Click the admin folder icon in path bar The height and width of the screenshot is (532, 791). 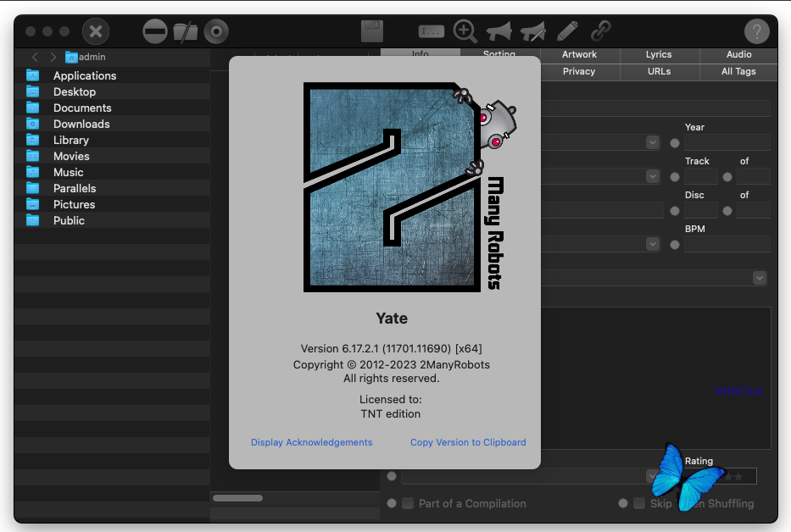pos(71,57)
